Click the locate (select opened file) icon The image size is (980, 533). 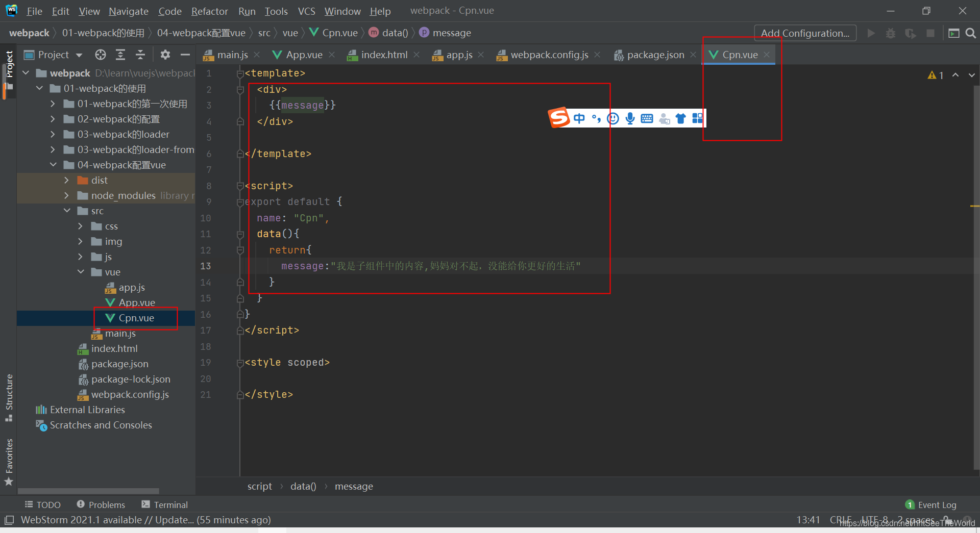pyautogui.click(x=101, y=55)
